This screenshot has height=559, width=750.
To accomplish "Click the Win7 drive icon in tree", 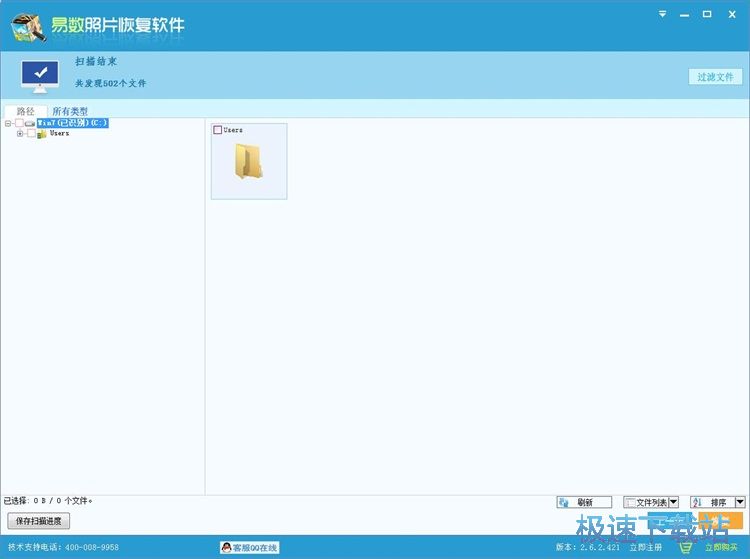I will 30,123.
